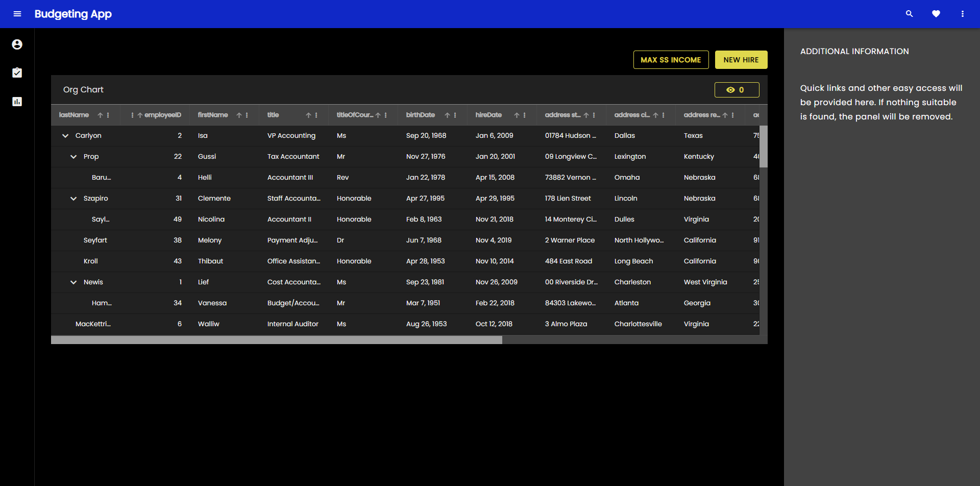
Task: Click the heart favorites icon
Action: coord(936,14)
